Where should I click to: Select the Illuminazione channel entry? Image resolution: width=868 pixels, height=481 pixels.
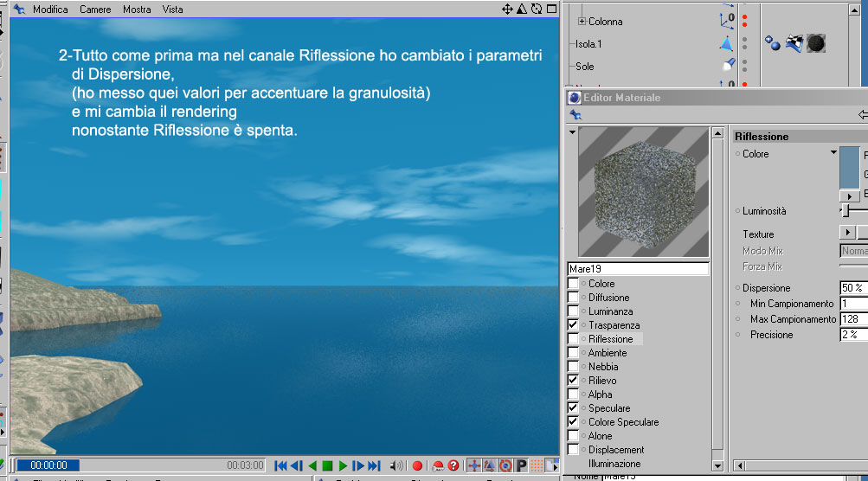click(x=614, y=464)
